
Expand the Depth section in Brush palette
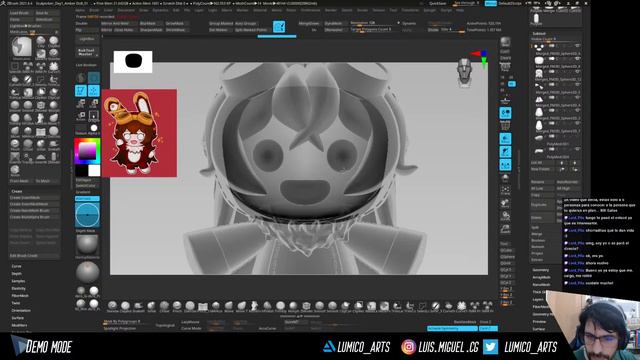click(x=17, y=273)
